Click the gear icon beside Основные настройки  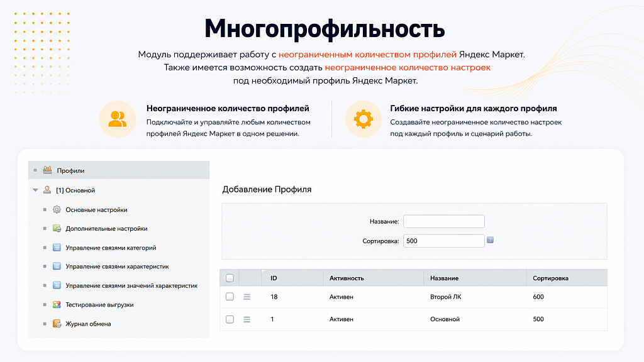[57, 209]
